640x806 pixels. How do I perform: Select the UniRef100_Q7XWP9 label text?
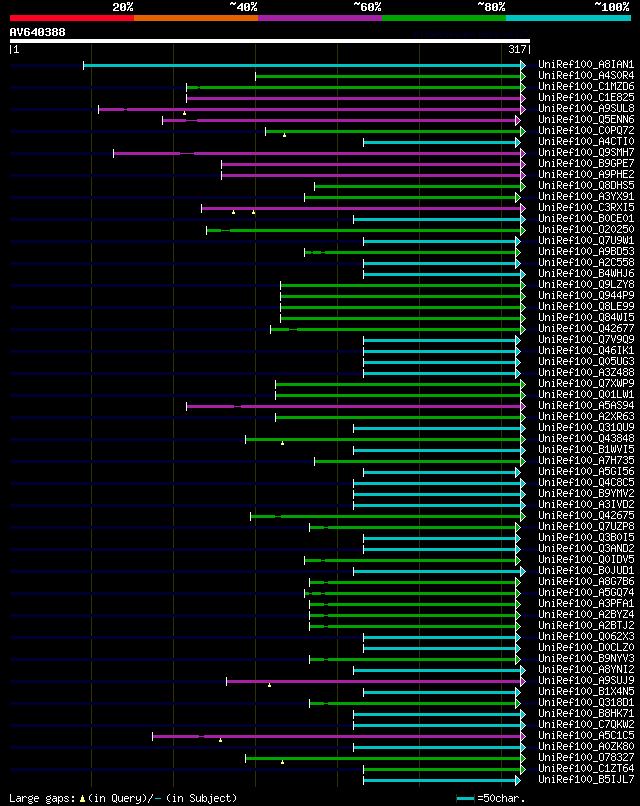[586, 383]
